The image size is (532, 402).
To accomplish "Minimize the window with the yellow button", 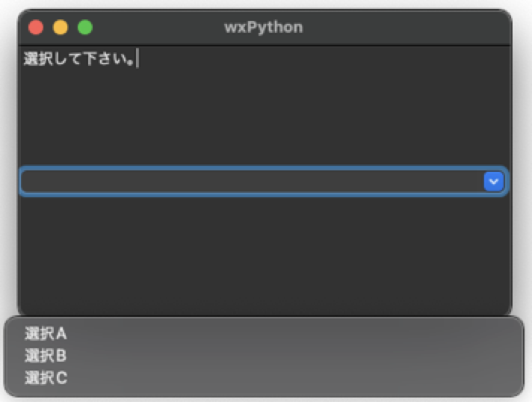I will (x=61, y=27).
